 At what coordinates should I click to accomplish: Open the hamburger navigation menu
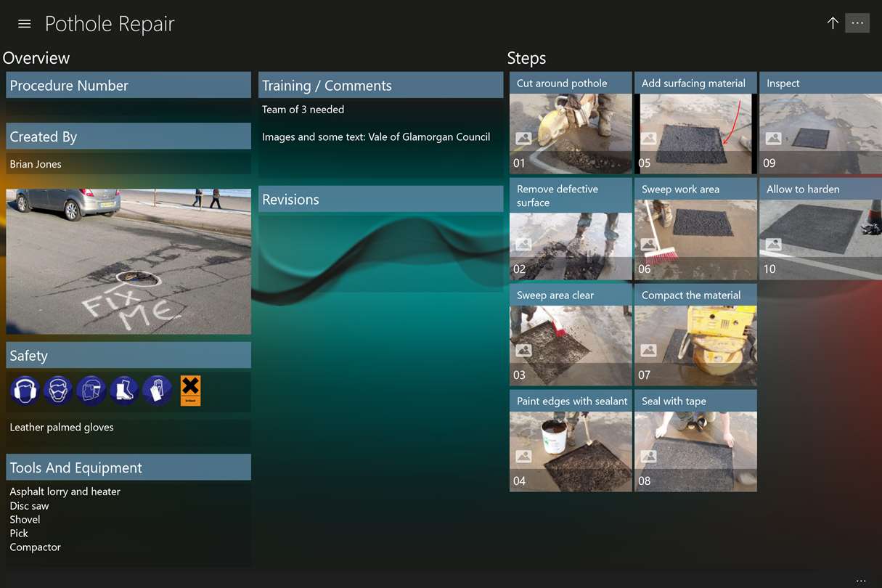click(x=24, y=24)
